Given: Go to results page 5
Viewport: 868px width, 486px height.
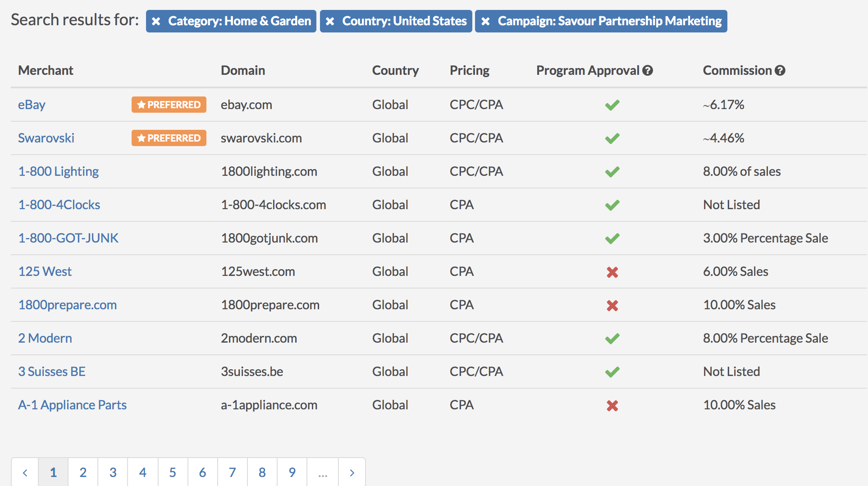Looking at the screenshot, I should 173,472.
